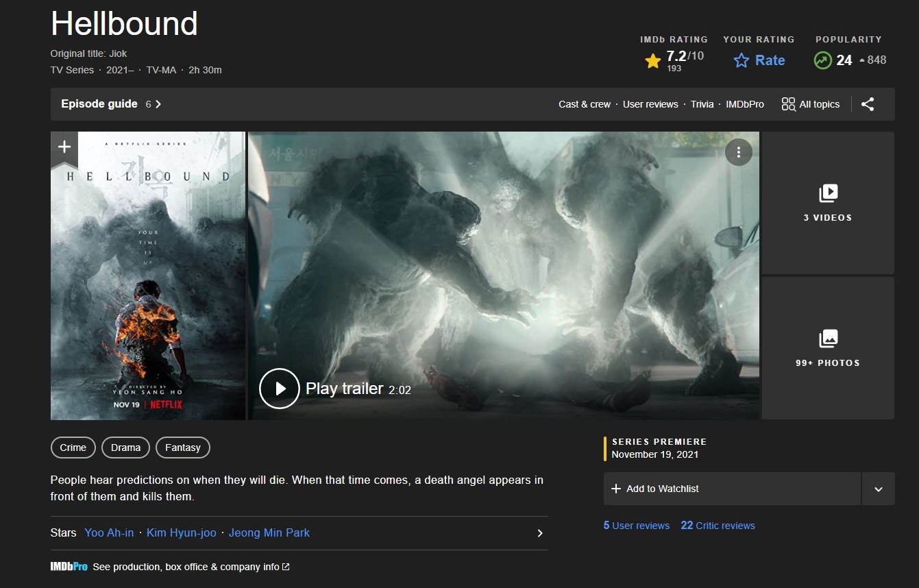919x588 pixels.
Task: Open the IMDbPro link in top bar
Action: click(x=745, y=104)
